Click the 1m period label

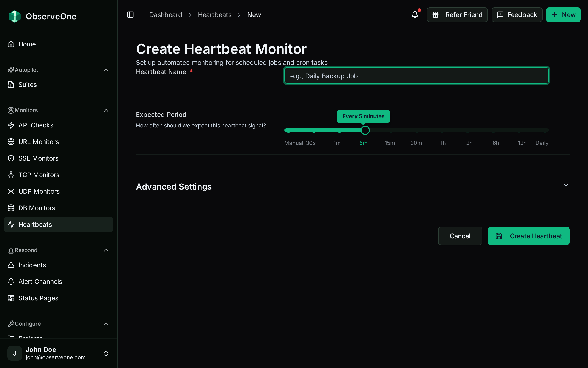tap(337, 143)
